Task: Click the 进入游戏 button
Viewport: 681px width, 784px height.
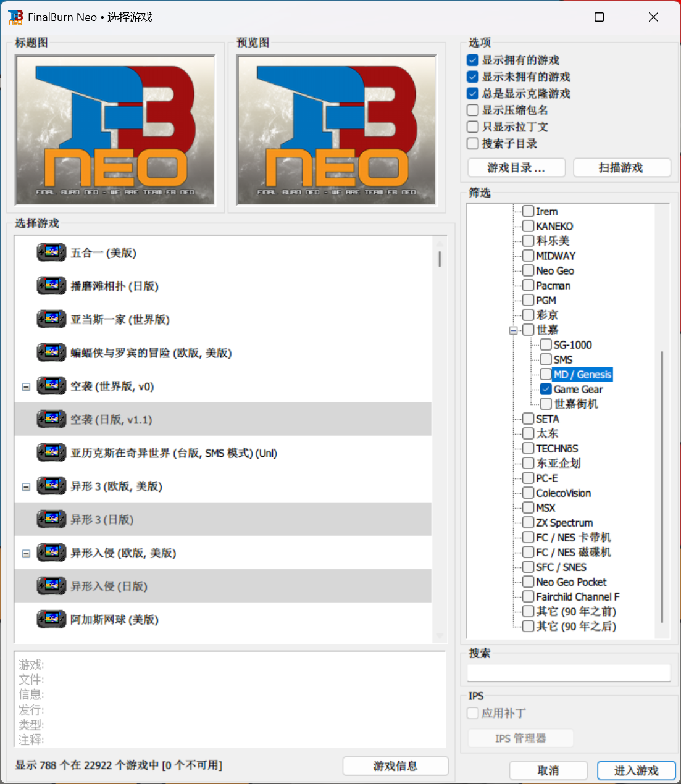Action: [637, 770]
